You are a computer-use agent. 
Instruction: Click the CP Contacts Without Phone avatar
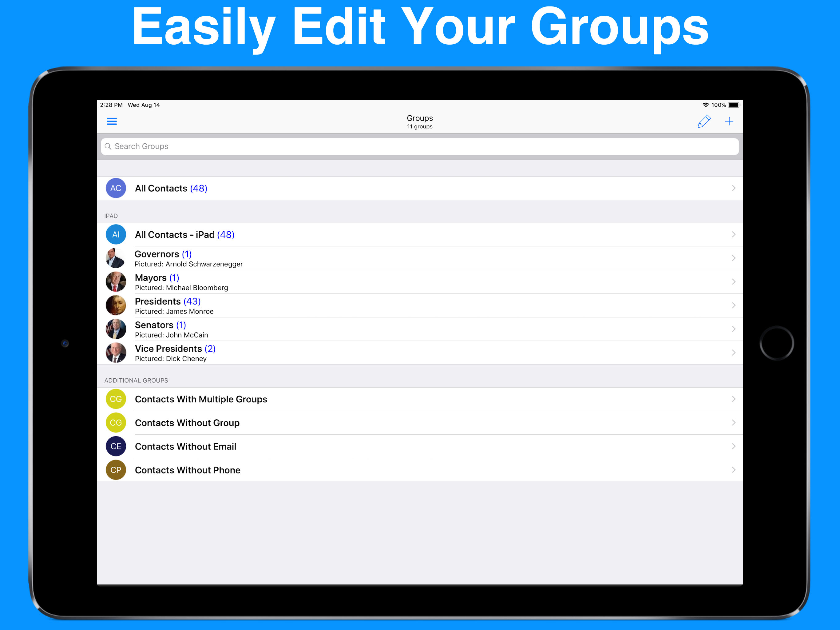116,470
